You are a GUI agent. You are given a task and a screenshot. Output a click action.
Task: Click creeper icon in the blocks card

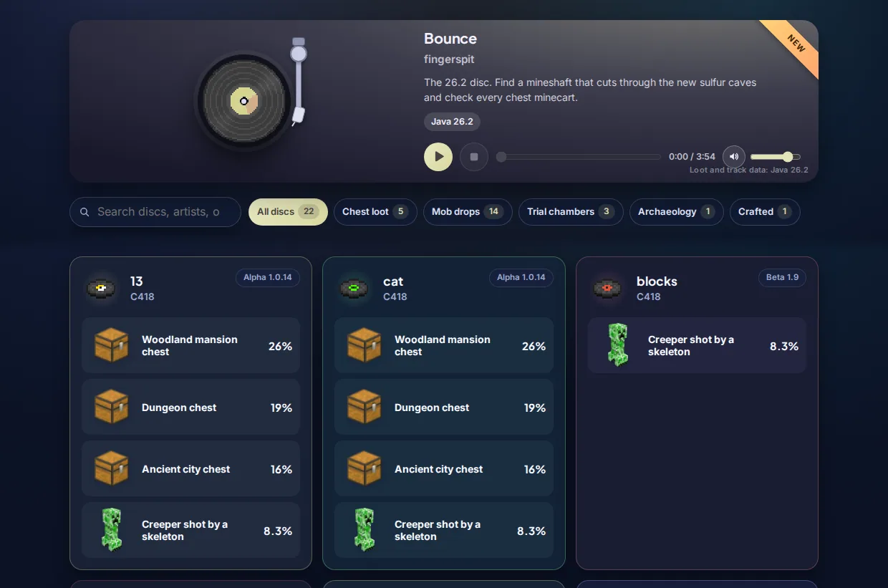point(618,345)
